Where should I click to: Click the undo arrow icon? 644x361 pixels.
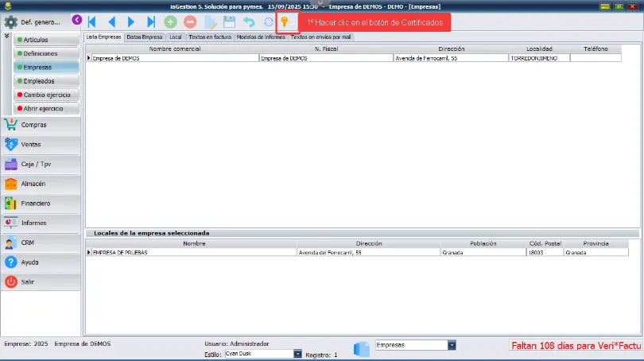click(249, 22)
